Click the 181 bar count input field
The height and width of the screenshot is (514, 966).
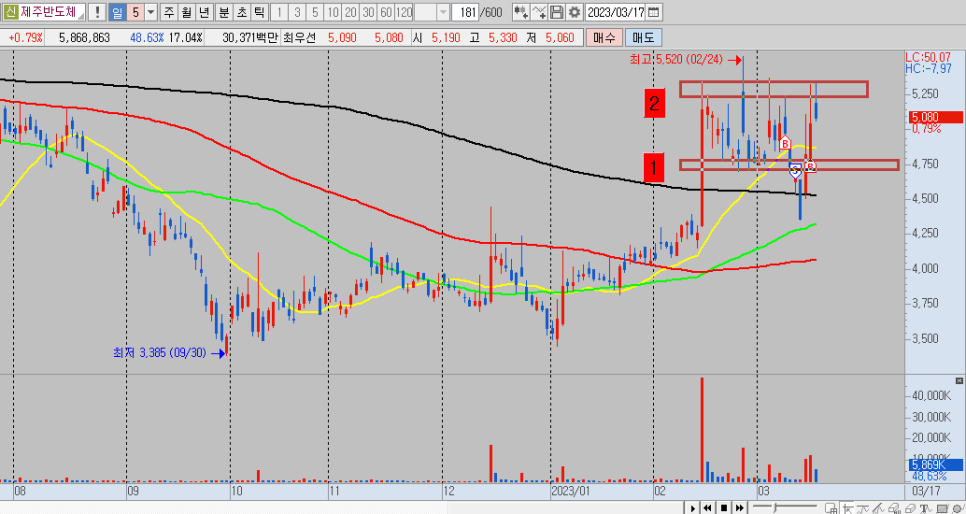click(x=465, y=12)
